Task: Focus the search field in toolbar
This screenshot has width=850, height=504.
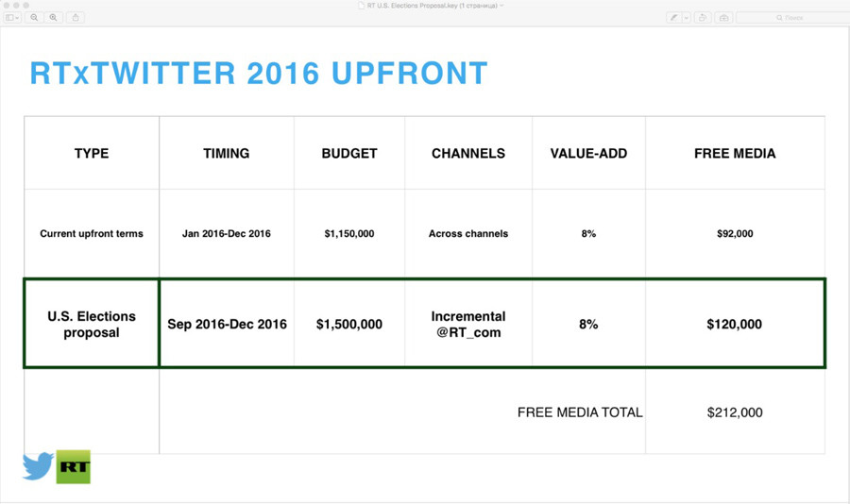Action: 792,17
